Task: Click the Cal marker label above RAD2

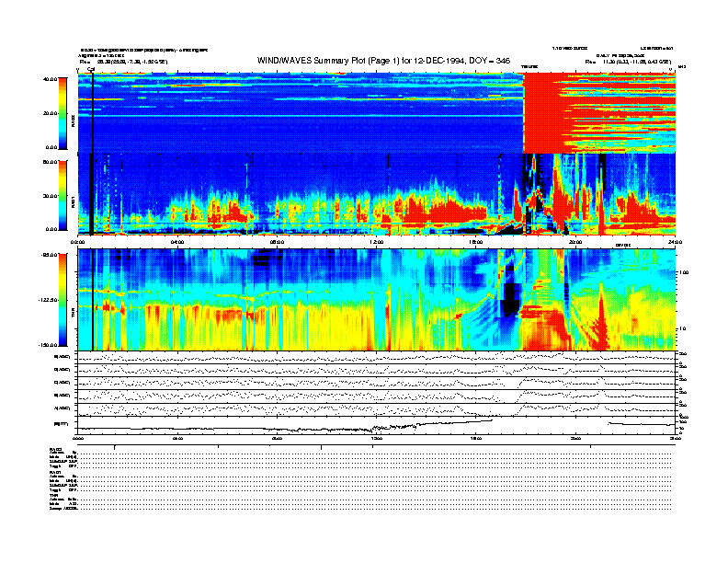Action: [91, 69]
